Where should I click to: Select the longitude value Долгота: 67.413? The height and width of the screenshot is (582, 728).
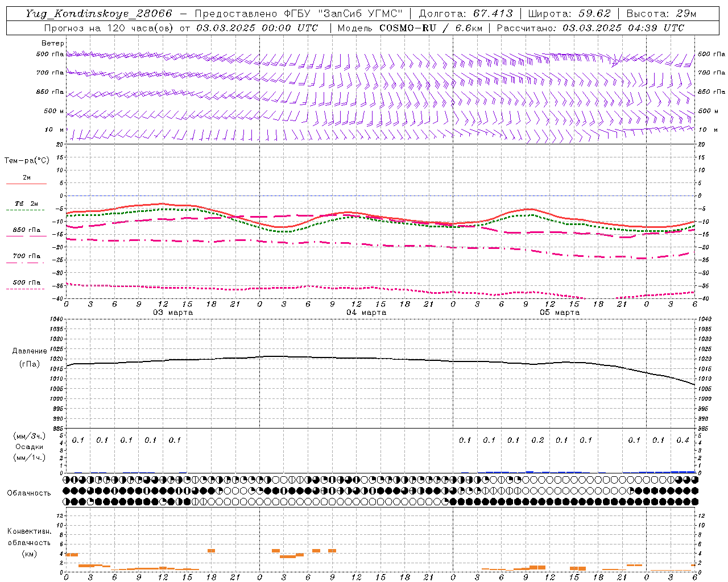pyautogui.click(x=466, y=14)
